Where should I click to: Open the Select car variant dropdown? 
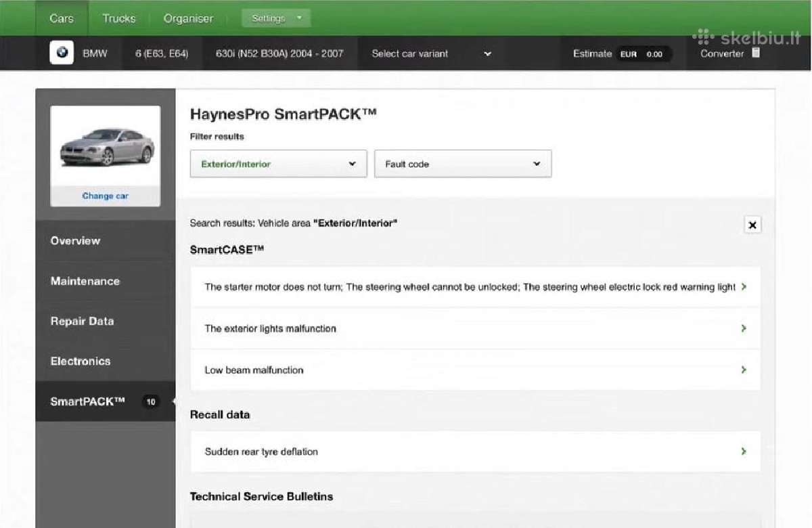431,53
